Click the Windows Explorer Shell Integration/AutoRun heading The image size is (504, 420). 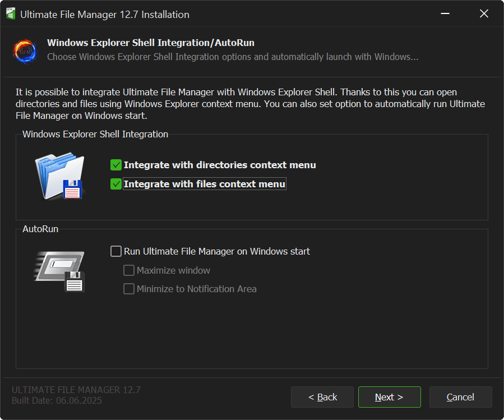[151, 43]
